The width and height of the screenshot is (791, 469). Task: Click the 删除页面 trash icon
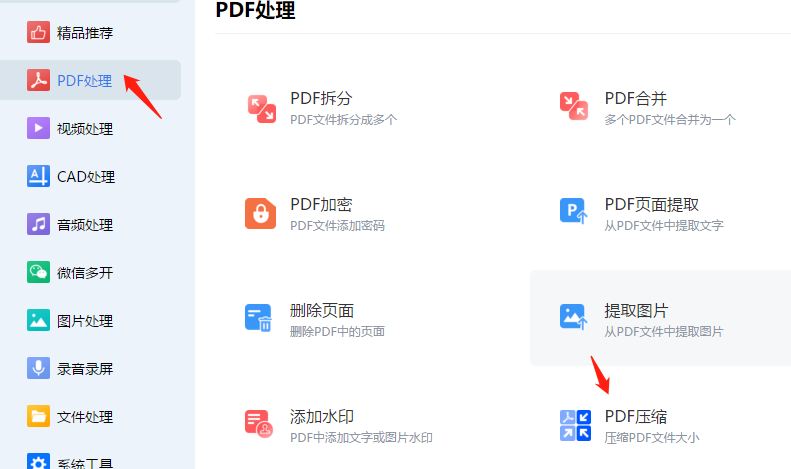point(258,318)
